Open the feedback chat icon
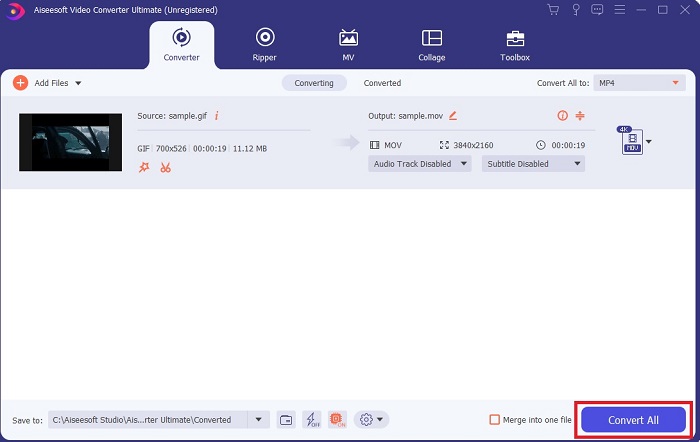 (597, 10)
